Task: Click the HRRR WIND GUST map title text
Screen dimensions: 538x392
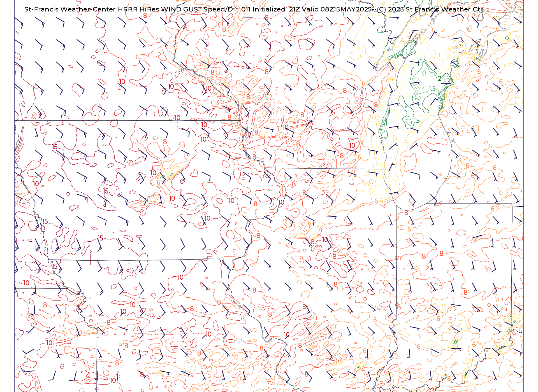Action: 254,9
